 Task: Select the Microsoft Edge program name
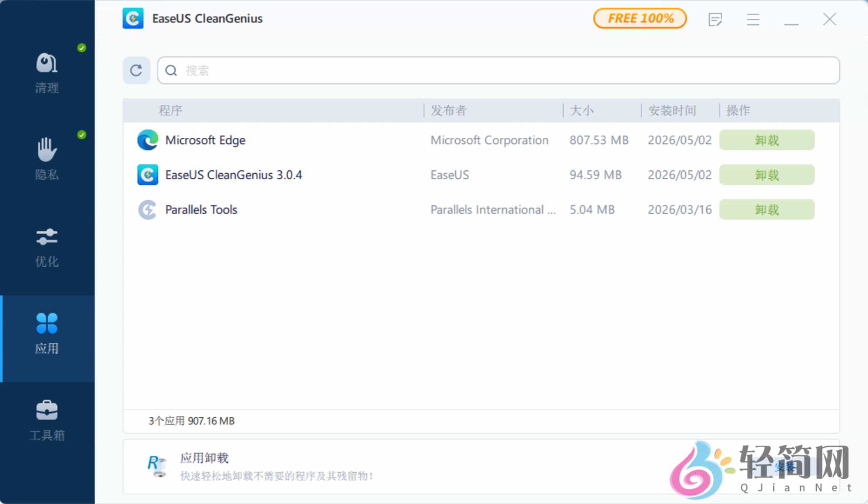pyautogui.click(x=205, y=140)
